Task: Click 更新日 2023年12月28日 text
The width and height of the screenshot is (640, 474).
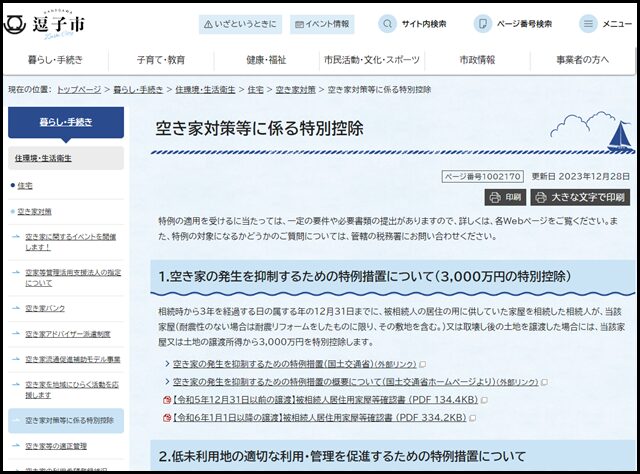Action: [580, 176]
